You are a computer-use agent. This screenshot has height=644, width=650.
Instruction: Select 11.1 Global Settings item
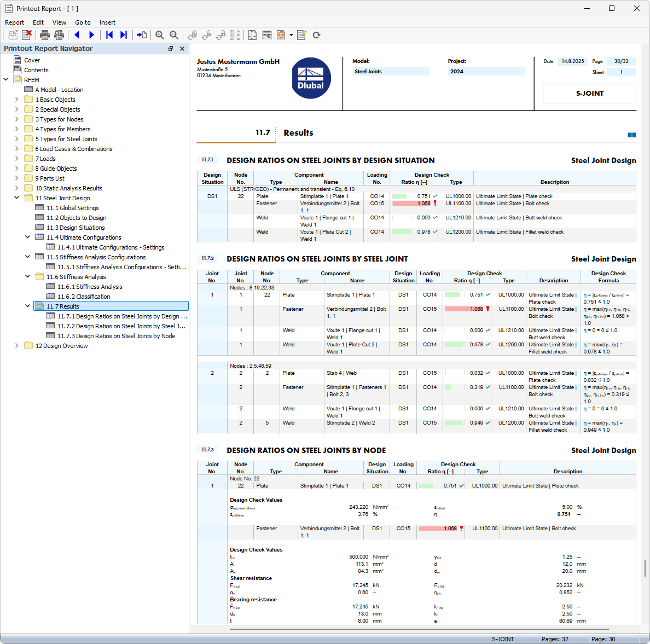pos(73,208)
